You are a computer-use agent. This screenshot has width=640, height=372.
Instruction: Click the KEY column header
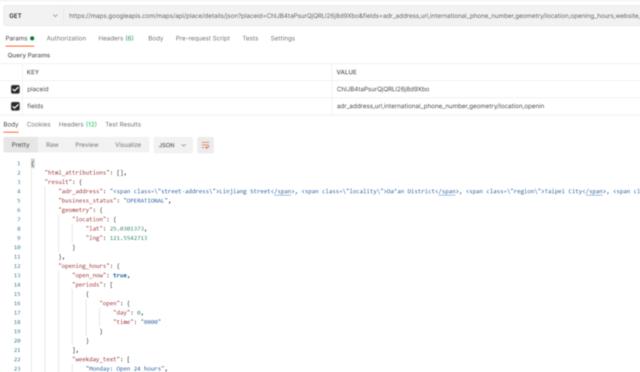[33, 72]
